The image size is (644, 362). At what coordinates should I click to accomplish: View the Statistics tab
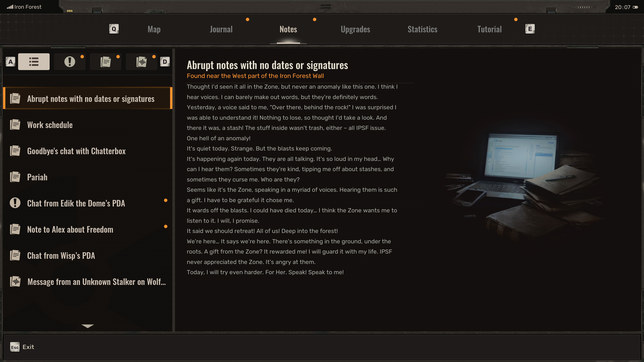click(422, 29)
